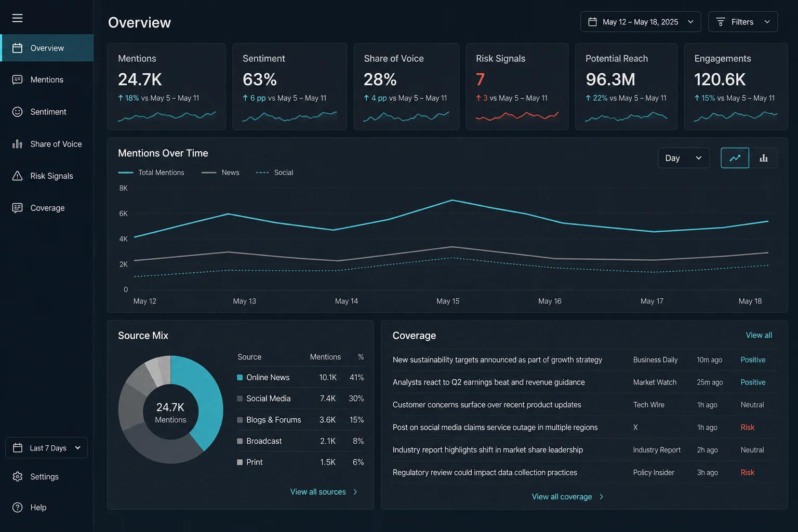Click the Blogs & Forums color swatch

[x=240, y=420]
